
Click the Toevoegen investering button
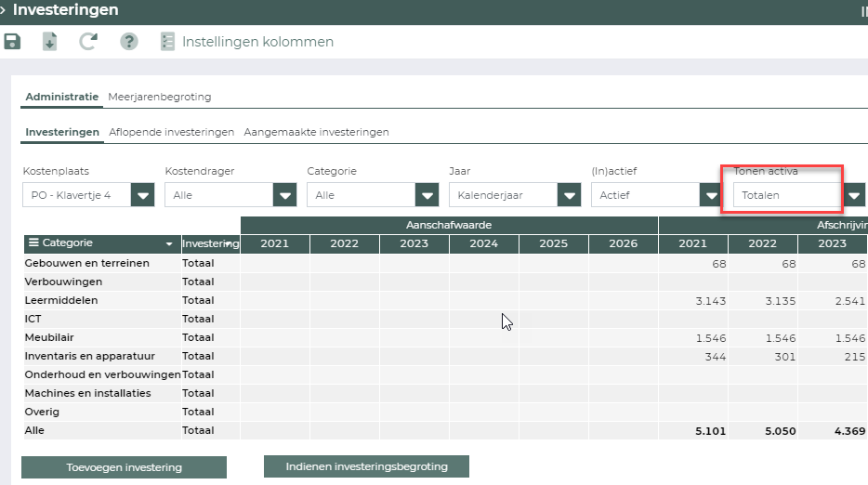coord(124,467)
